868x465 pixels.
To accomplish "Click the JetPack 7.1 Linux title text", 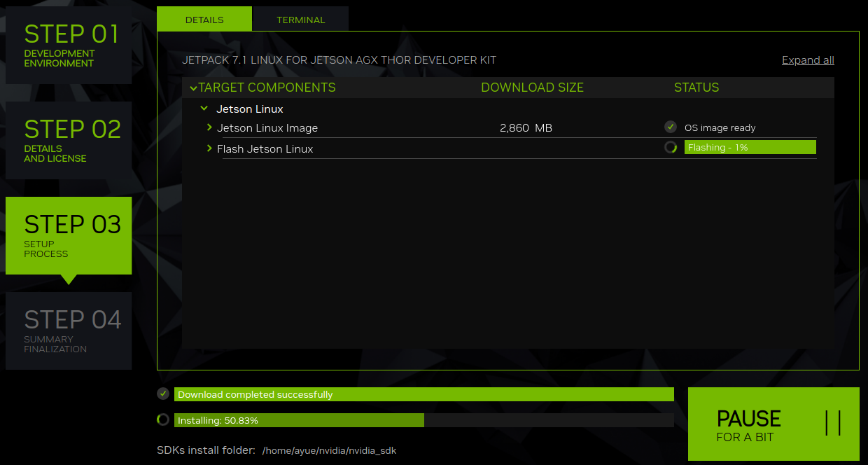I will (339, 60).
